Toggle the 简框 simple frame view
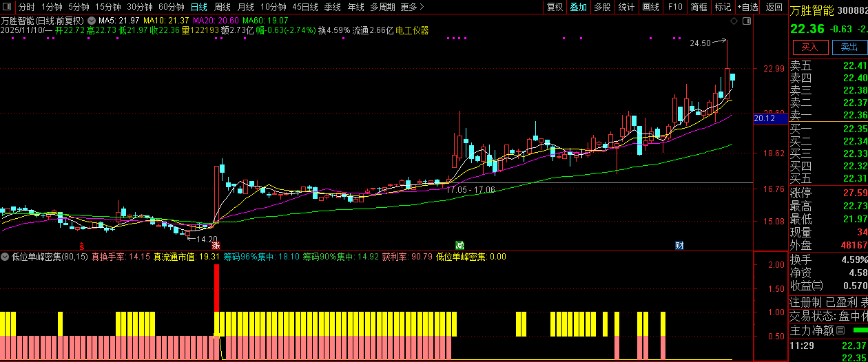Image resolution: width=868 pixels, height=362 pixels. 699,7
